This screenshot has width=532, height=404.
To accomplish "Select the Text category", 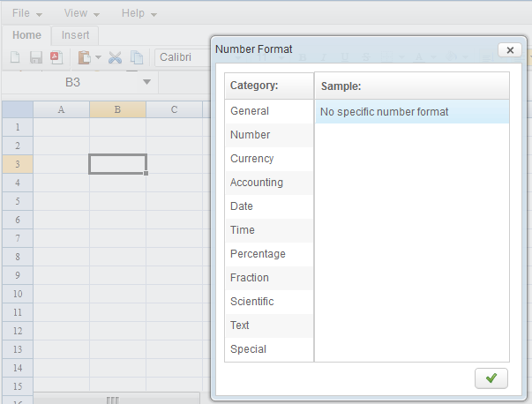I will tap(269, 325).
